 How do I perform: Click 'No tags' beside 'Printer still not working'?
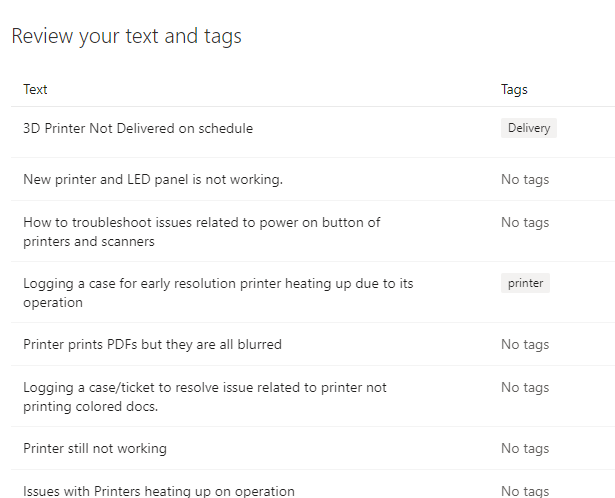point(525,448)
